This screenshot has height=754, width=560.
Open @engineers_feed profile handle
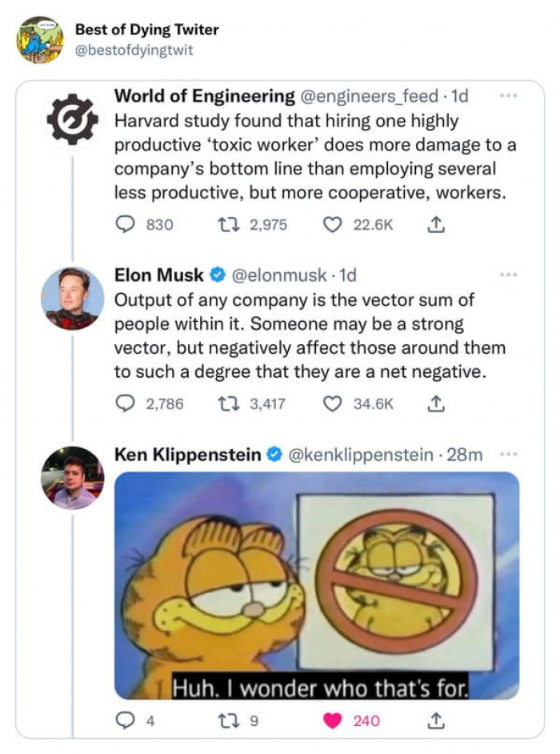(370, 97)
